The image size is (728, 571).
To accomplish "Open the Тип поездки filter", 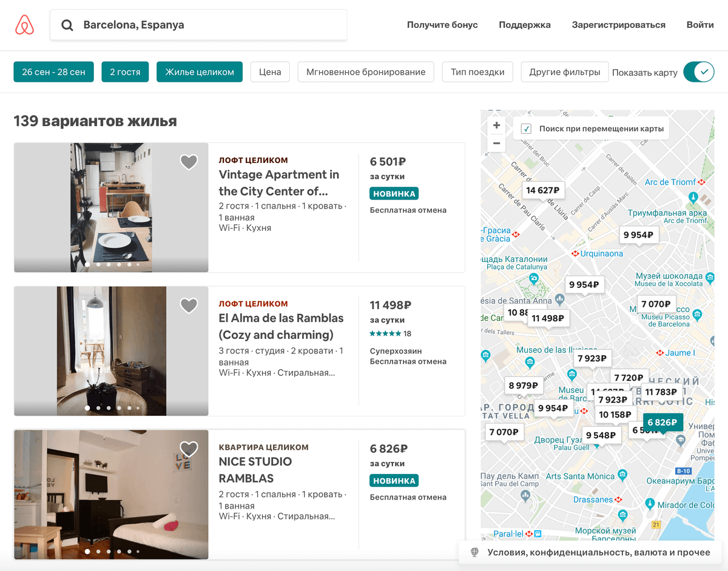I will pyautogui.click(x=477, y=72).
